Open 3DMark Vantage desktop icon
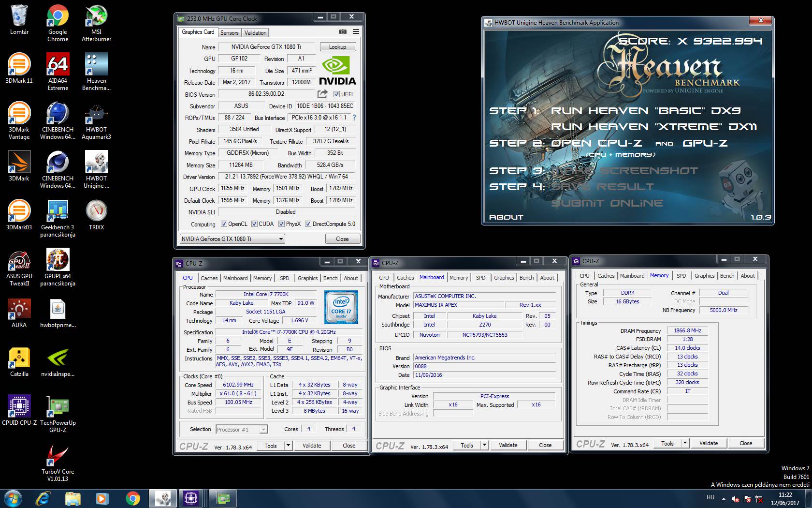This screenshot has width=812, height=508. click(x=19, y=121)
